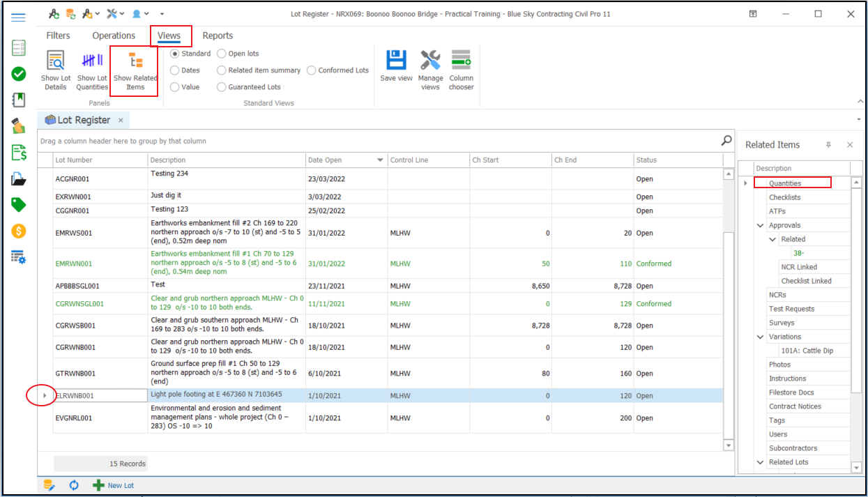This screenshot has height=497, width=868.
Task: Select the Standard view radio button
Action: click(x=175, y=54)
